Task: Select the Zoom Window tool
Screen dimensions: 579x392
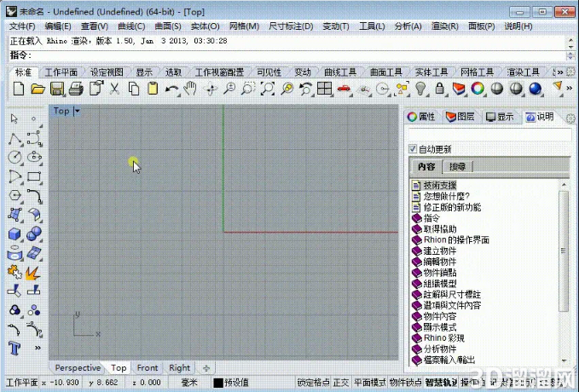Action: click(x=248, y=89)
